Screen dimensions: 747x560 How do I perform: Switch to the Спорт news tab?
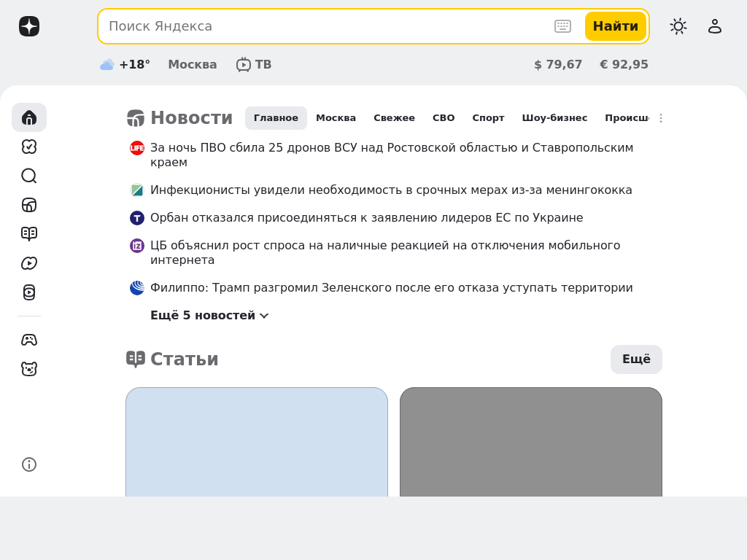click(488, 117)
